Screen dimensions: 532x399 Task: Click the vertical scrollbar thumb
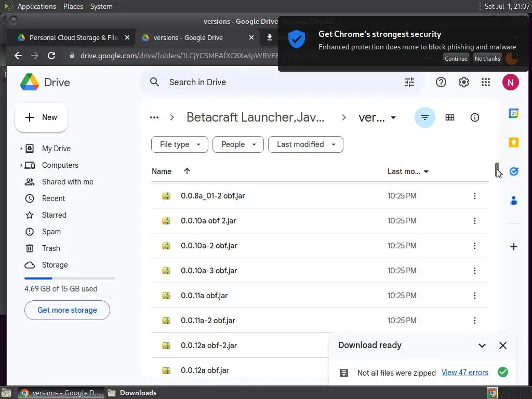pos(497,170)
